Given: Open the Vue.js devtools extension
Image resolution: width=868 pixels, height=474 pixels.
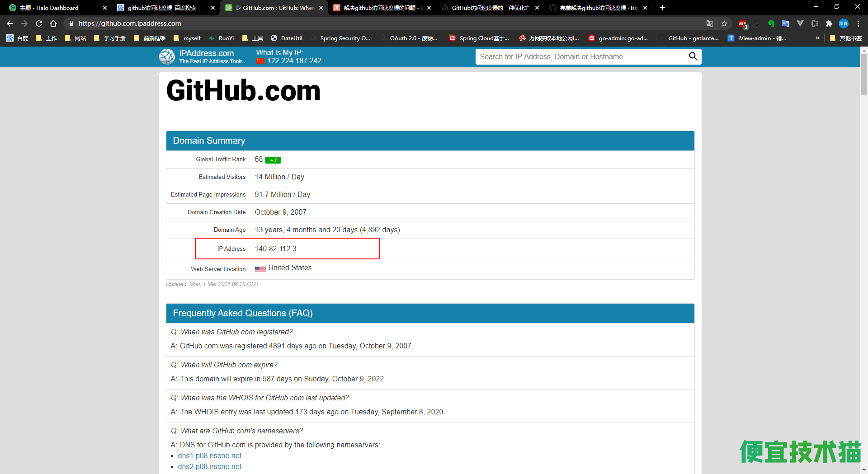Looking at the screenshot, I should [800, 23].
